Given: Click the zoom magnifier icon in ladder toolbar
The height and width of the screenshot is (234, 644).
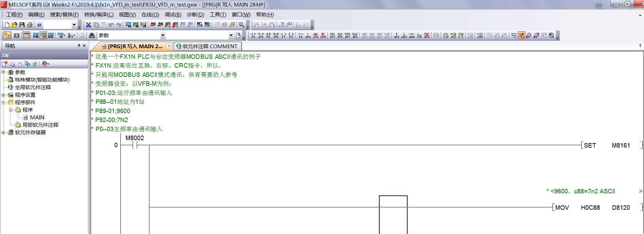Looking at the screenshot, I should pyautogui.click(x=552, y=36).
